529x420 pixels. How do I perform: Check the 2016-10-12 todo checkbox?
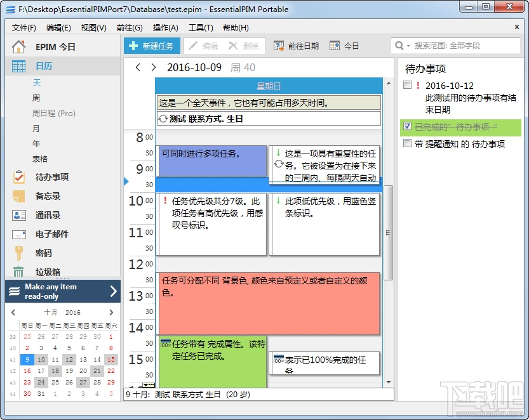pyautogui.click(x=408, y=85)
